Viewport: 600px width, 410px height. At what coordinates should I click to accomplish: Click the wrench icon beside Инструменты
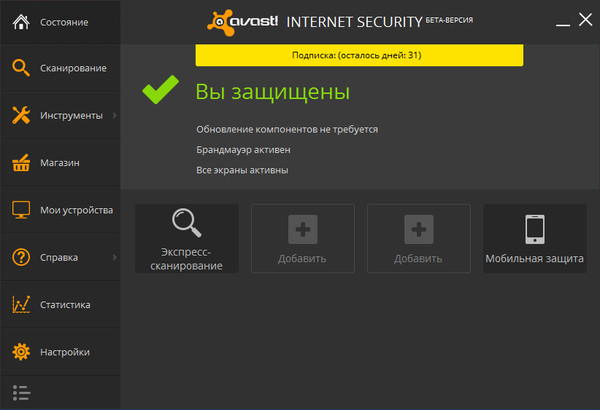click(21, 115)
